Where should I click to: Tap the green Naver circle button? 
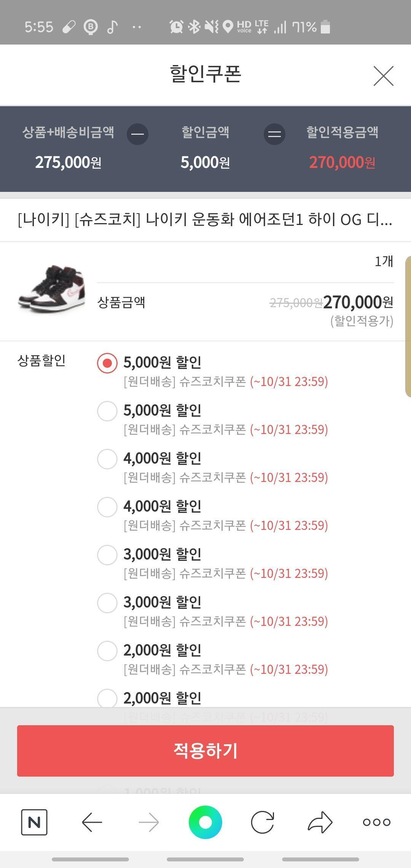[205, 822]
